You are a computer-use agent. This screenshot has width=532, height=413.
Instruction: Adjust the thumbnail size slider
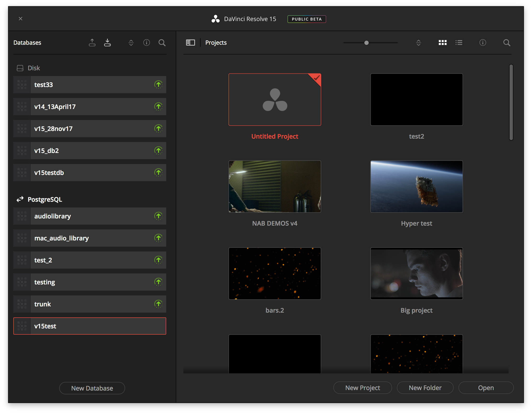366,43
